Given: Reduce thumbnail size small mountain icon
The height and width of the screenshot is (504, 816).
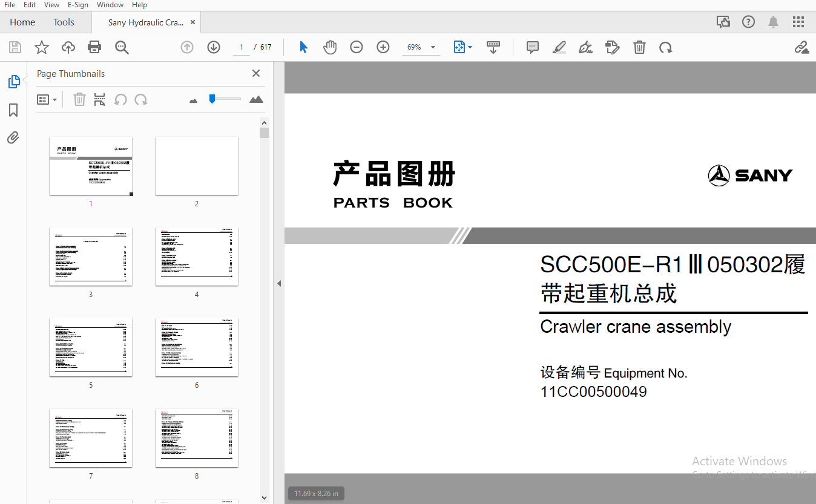Looking at the screenshot, I should pos(193,100).
